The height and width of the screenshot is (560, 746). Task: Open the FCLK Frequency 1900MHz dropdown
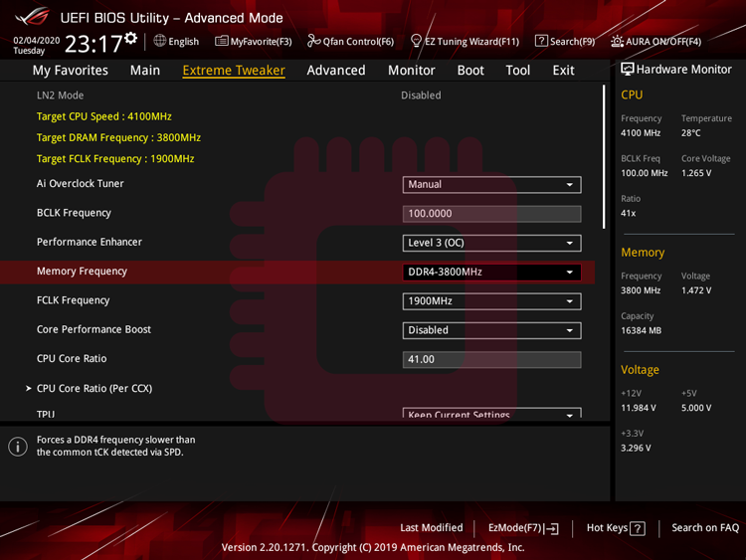coord(491,300)
